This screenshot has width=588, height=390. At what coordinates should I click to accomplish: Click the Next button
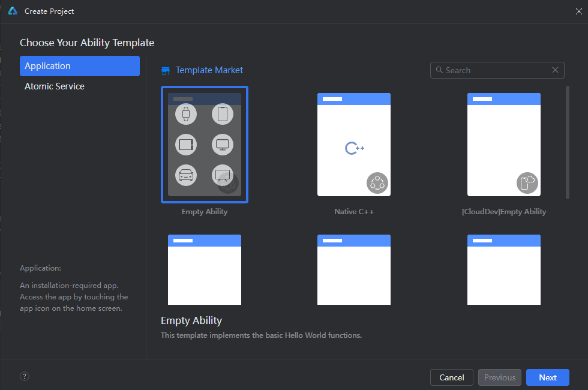[547, 377]
